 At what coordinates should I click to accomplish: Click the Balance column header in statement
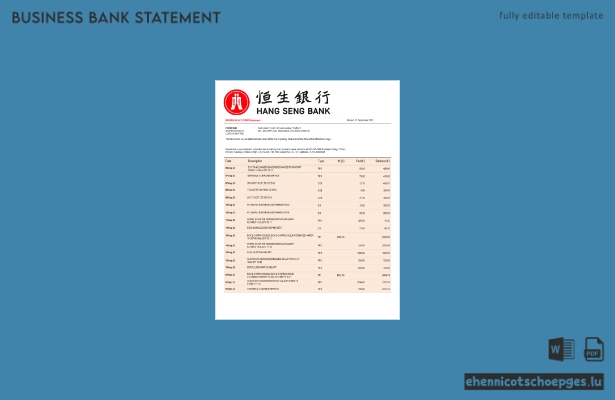[382, 161]
